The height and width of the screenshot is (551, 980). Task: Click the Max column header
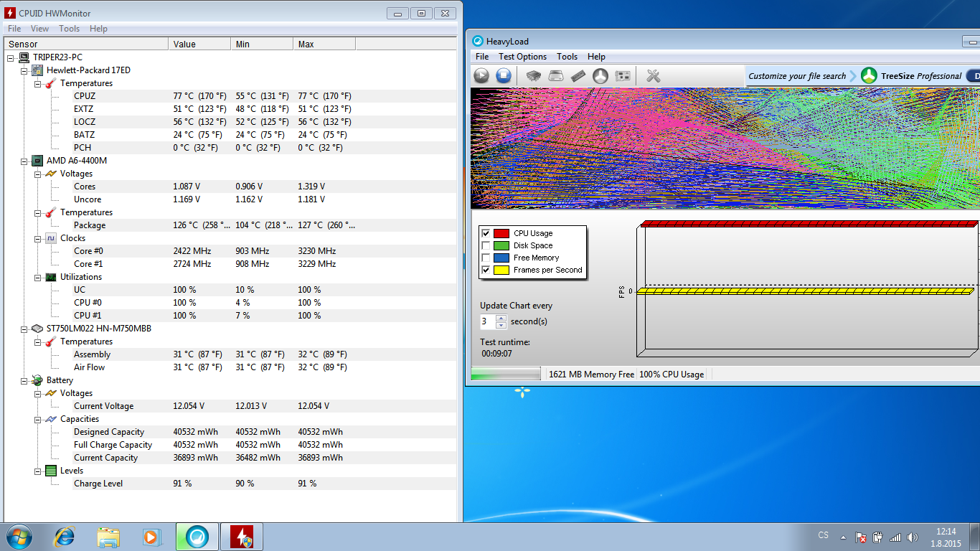[323, 44]
